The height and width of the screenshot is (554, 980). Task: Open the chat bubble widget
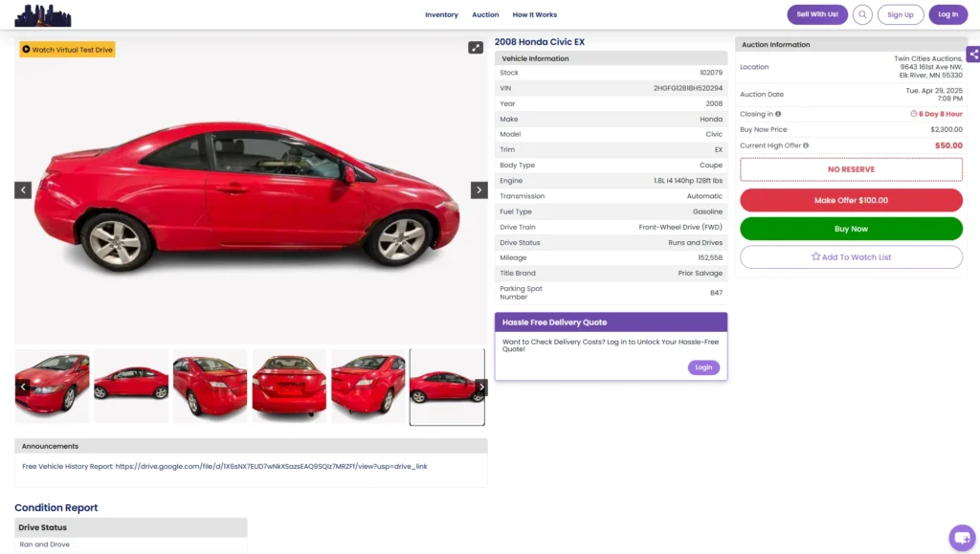(x=961, y=538)
